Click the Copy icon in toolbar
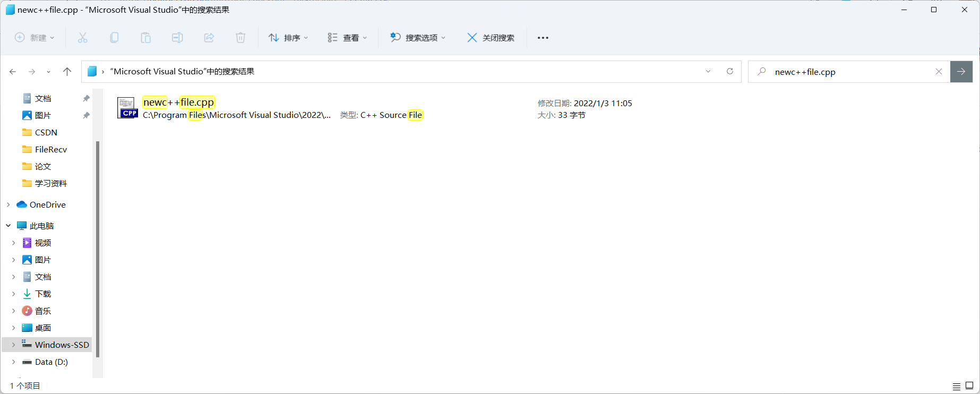The width and height of the screenshot is (980, 394). pos(114,38)
